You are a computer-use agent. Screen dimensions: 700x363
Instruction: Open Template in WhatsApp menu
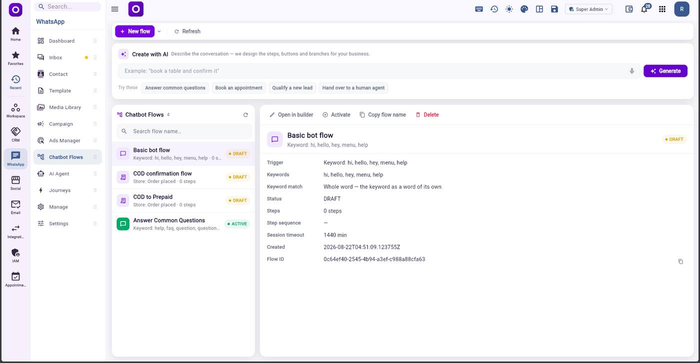[67, 91]
